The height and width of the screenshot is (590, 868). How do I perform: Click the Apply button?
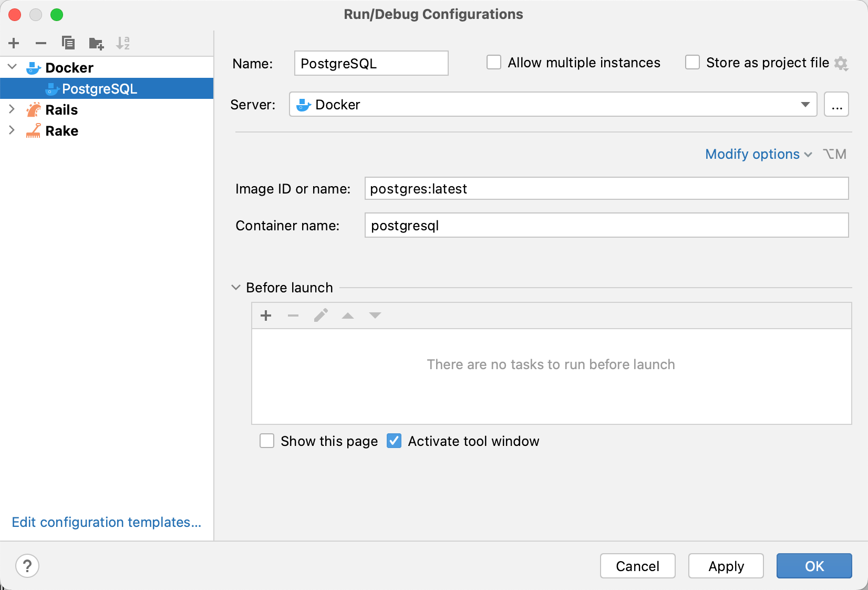point(726,566)
